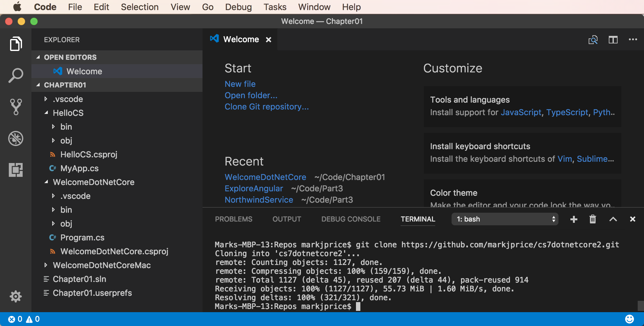The image size is (644, 326).
Task: Open the terminal selector '1: bash' dropdown
Action: (x=505, y=219)
